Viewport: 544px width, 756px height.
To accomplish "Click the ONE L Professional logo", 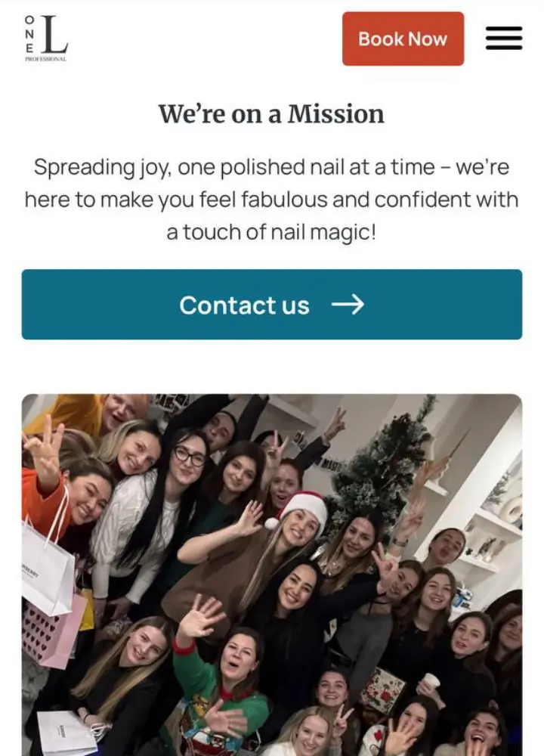I will pyautogui.click(x=46, y=38).
